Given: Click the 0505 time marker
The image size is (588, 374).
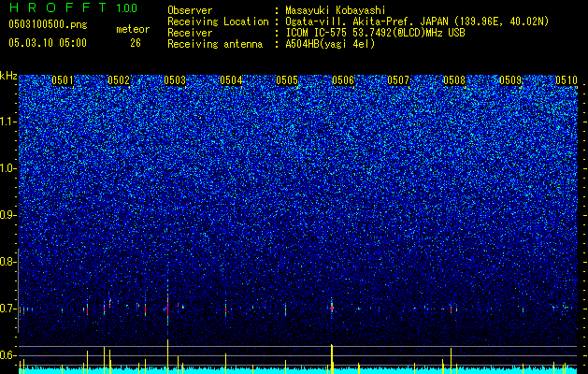Looking at the screenshot, I should coord(287,80).
